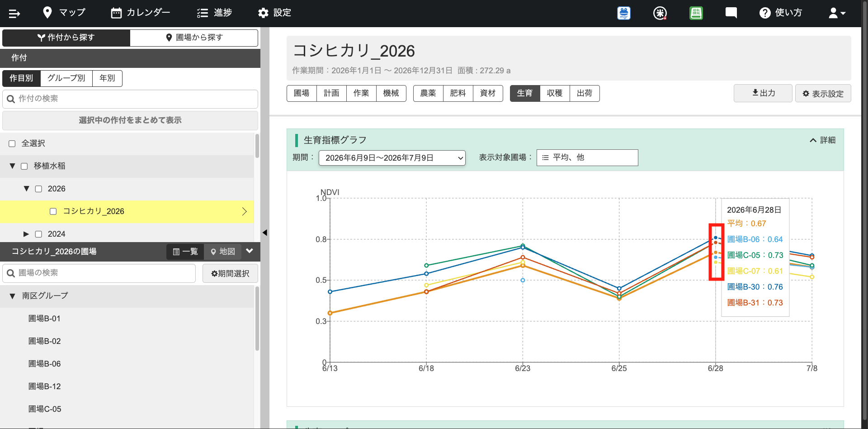Select 圃場B-06 in list

tap(44, 364)
